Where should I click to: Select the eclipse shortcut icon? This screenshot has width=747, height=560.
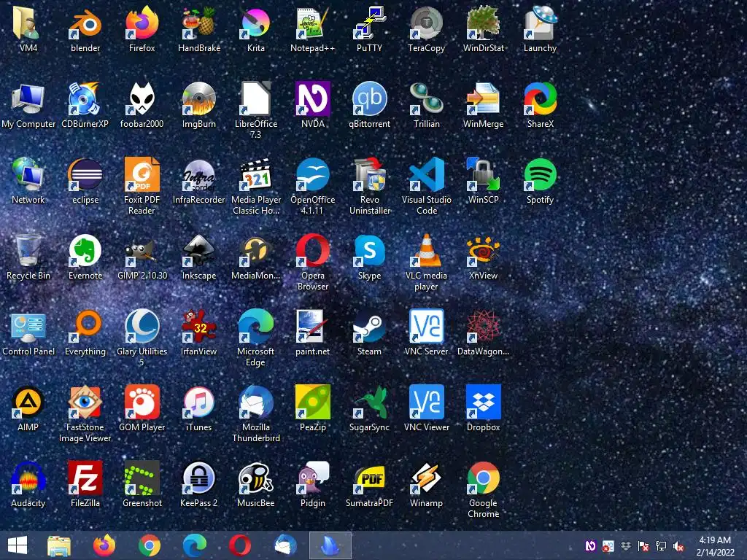tap(85, 175)
